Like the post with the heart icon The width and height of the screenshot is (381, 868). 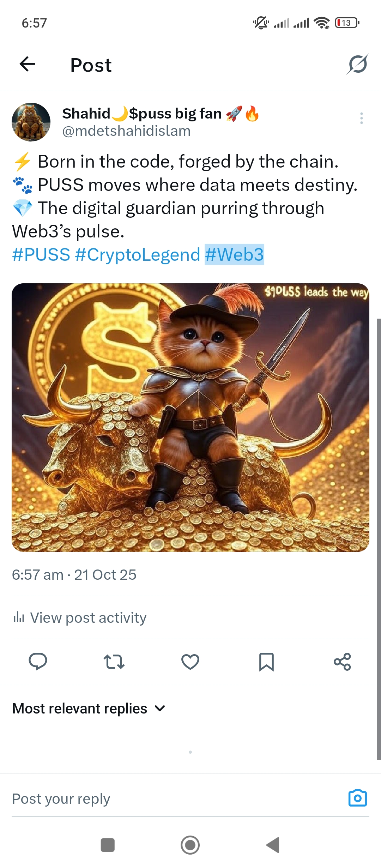coord(190,662)
